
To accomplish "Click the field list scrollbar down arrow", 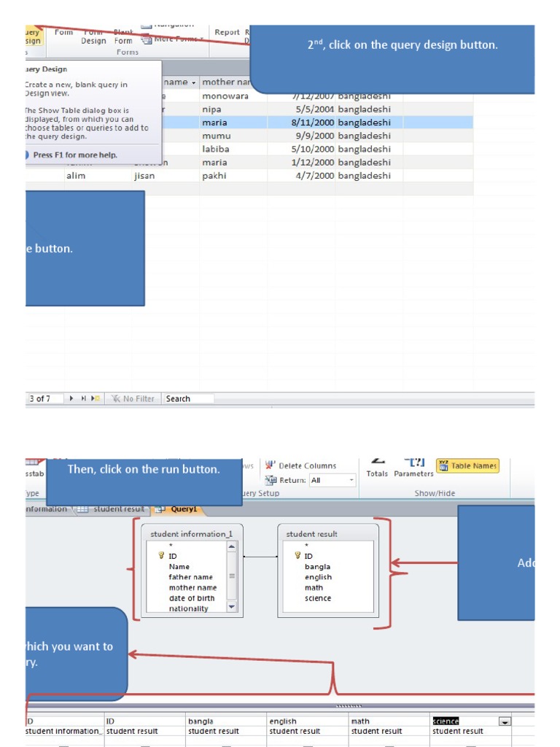I will (231, 606).
